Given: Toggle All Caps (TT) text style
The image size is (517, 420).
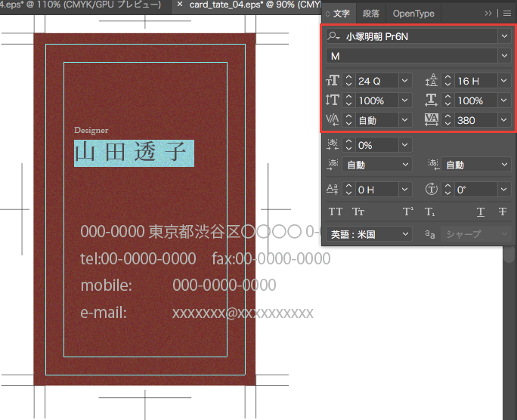Looking at the screenshot, I should 336,212.
